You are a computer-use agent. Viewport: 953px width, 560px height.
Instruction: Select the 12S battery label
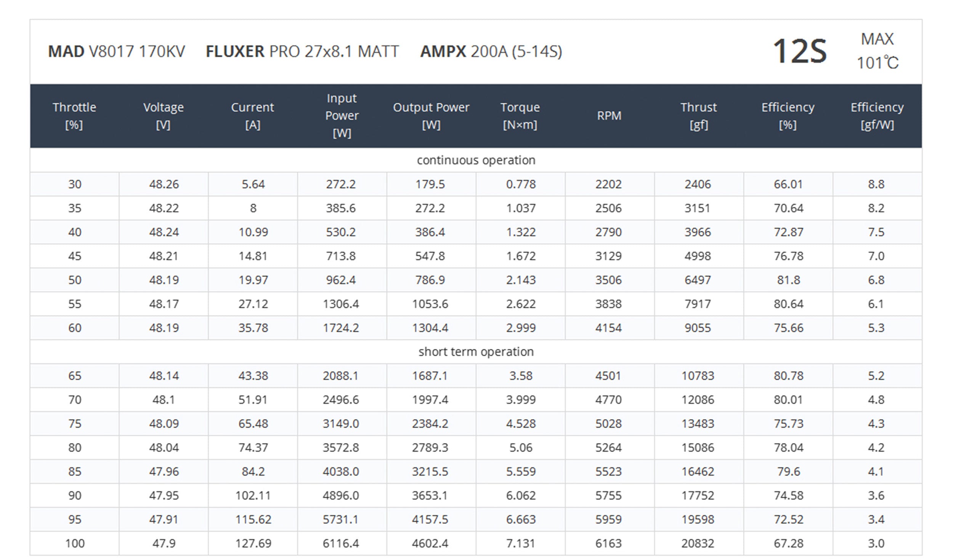click(799, 51)
